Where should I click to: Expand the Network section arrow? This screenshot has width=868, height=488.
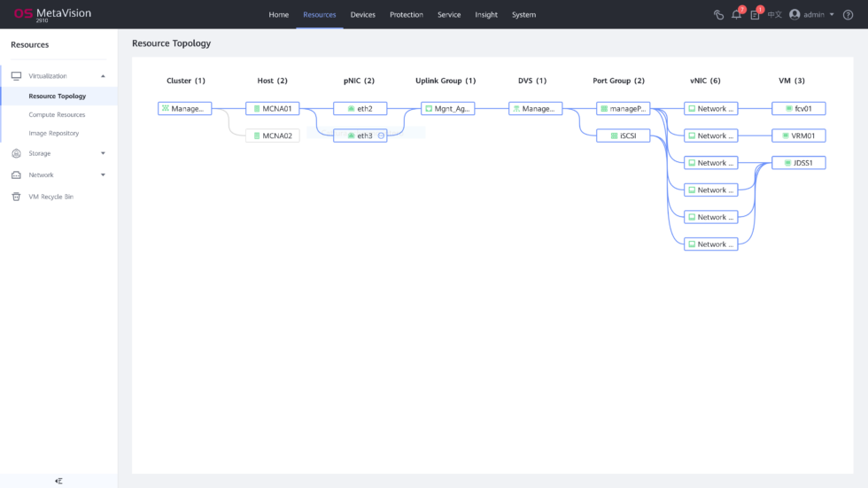(x=103, y=174)
